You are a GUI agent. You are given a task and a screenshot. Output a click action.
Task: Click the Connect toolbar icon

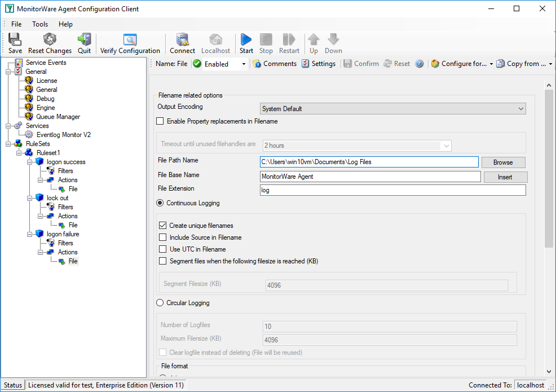click(182, 39)
